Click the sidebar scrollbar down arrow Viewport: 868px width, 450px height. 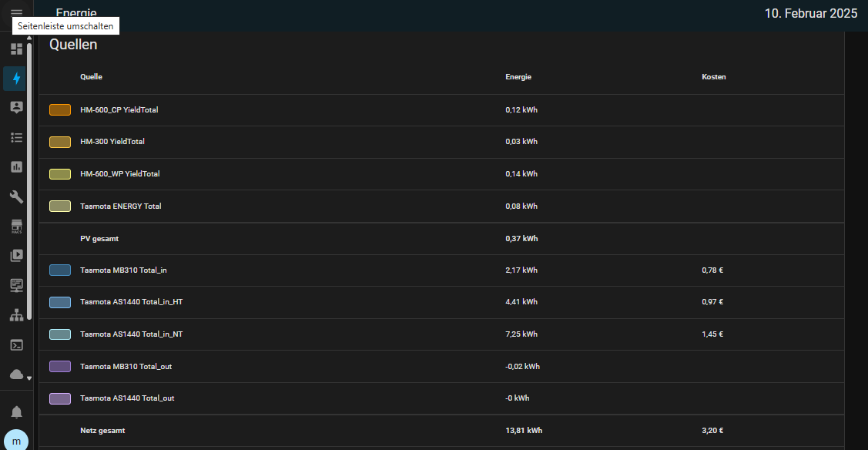tap(29, 378)
